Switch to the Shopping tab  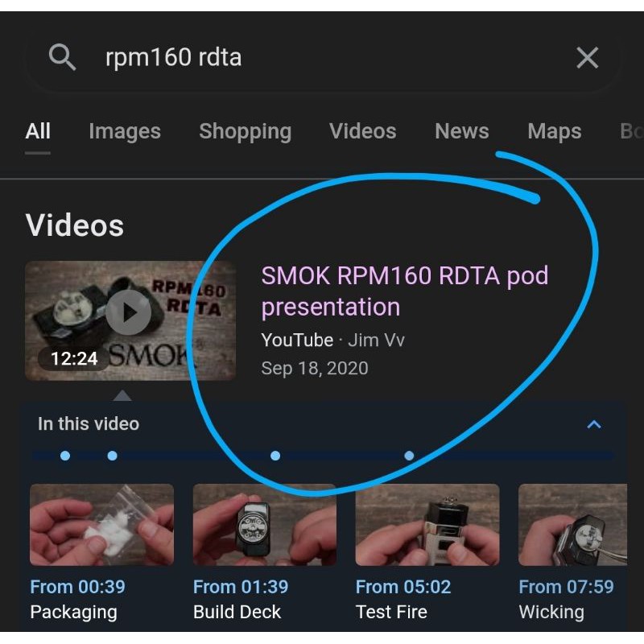(x=246, y=132)
